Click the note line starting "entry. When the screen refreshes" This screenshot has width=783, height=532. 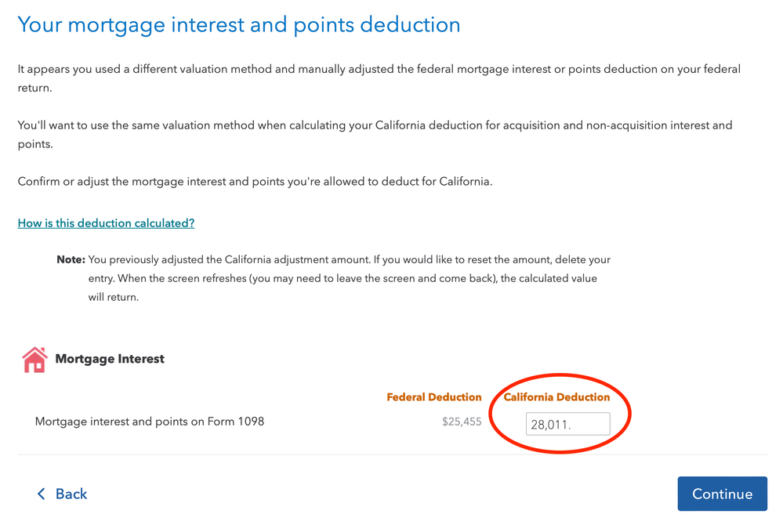coord(343,278)
